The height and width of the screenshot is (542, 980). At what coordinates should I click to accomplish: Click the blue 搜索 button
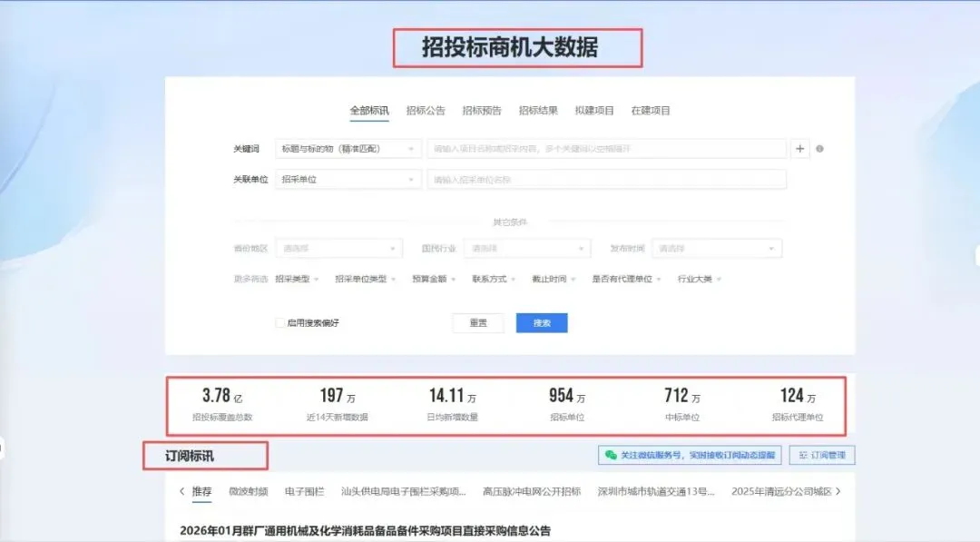542,322
